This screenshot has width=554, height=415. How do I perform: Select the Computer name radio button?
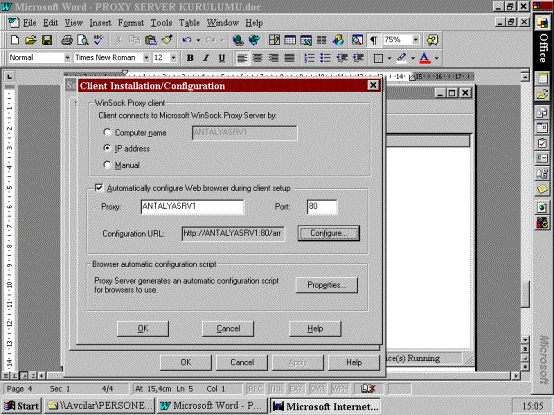pyautogui.click(x=107, y=132)
